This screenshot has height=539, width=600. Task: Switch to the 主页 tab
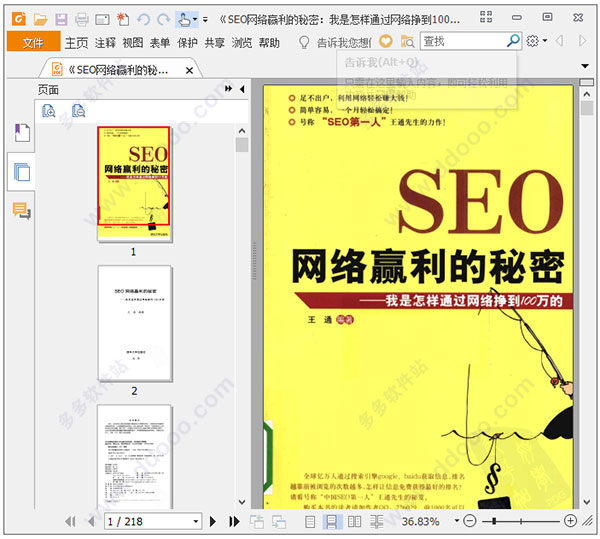pyautogui.click(x=77, y=42)
